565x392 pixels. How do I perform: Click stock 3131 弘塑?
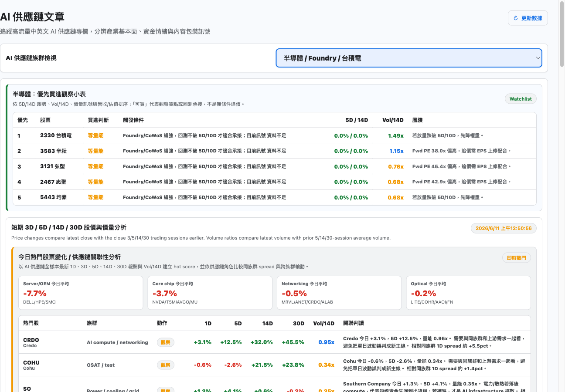pos(53,166)
